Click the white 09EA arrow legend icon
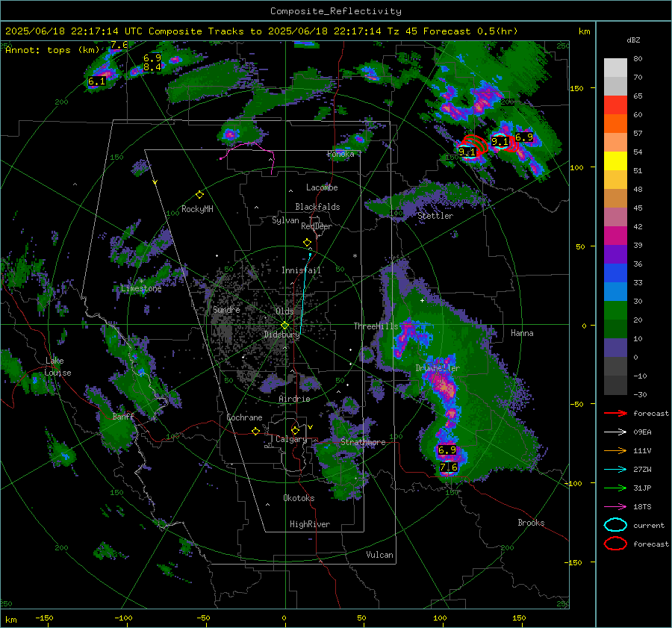672x628 pixels. [615, 432]
